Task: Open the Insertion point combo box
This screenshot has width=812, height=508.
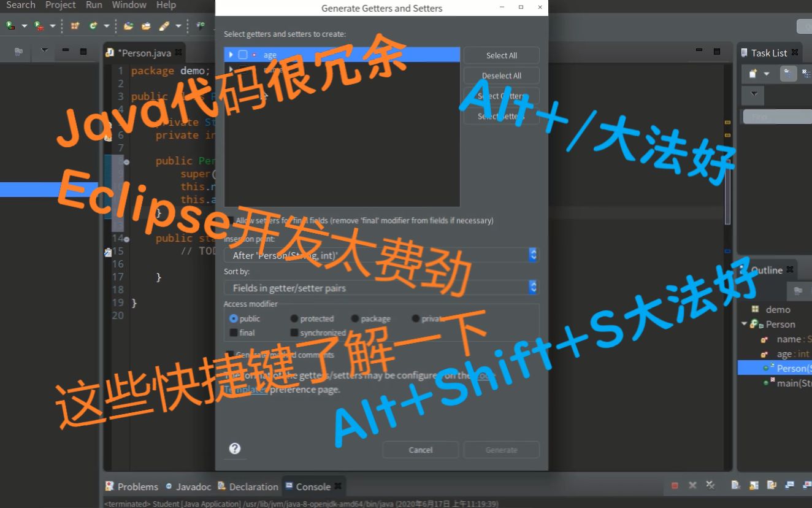Action: point(381,255)
